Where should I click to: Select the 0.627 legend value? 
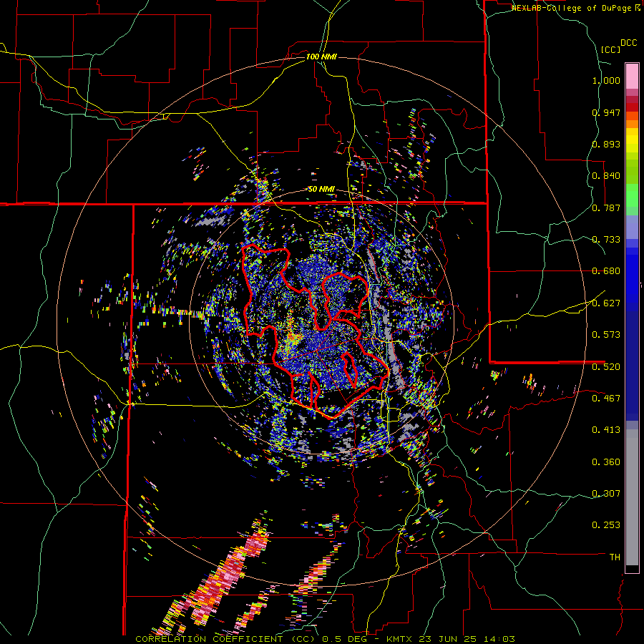click(x=606, y=303)
